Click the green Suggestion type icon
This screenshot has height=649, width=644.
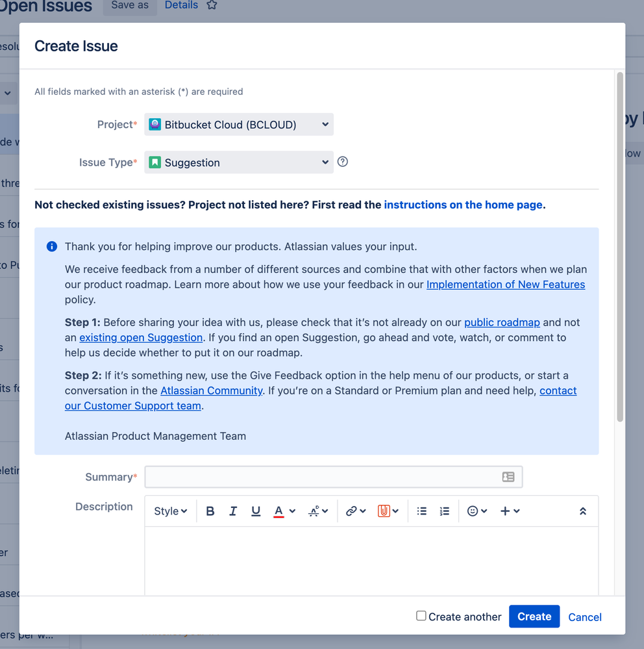pyautogui.click(x=155, y=162)
